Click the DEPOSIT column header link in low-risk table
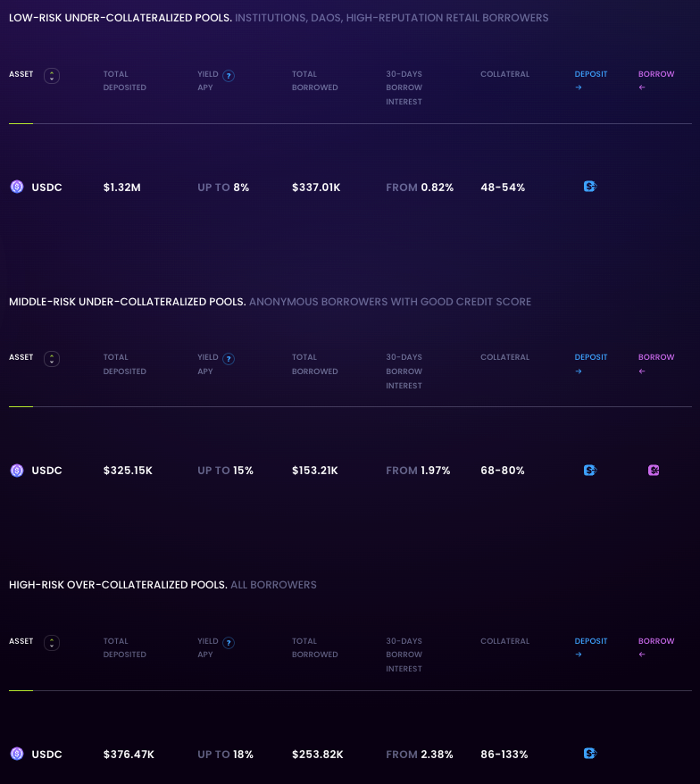The image size is (700, 784). click(590, 74)
